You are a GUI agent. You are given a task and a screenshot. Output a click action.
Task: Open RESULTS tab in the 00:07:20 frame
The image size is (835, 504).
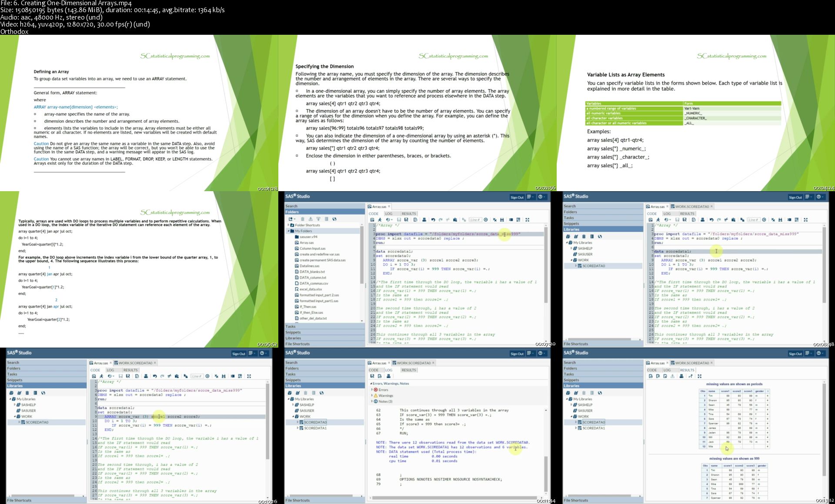point(408,214)
